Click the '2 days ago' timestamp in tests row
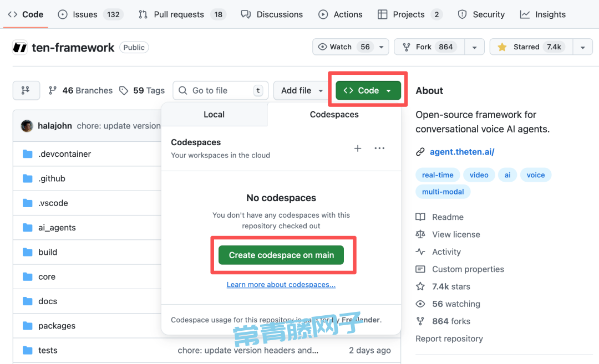The height and width of the screenshot is (364, 599). tap(370, 350)
